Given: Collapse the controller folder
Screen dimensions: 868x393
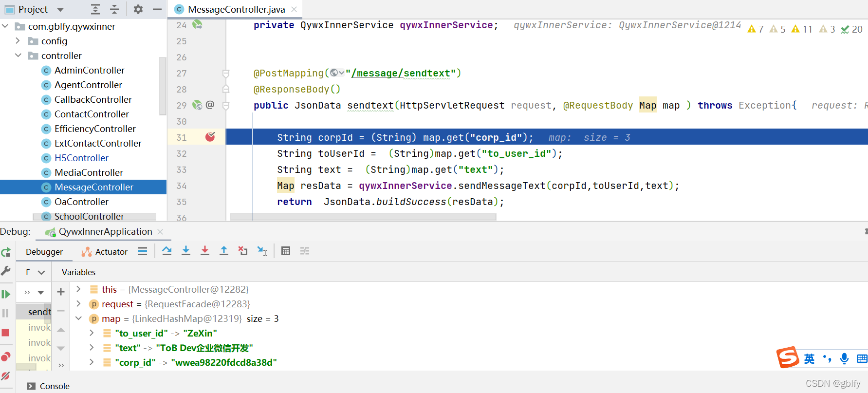Looking at the screenshot, I should [x=18, y=56].
